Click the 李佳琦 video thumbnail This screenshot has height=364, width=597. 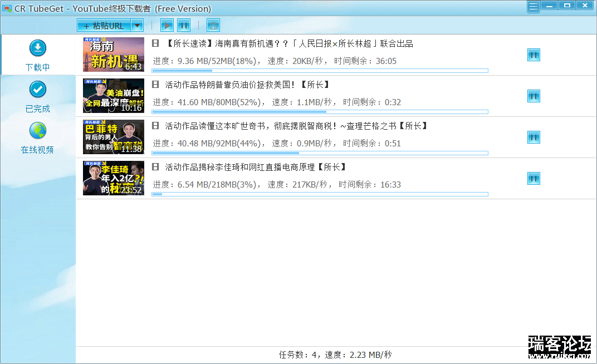tap(114, 178)
